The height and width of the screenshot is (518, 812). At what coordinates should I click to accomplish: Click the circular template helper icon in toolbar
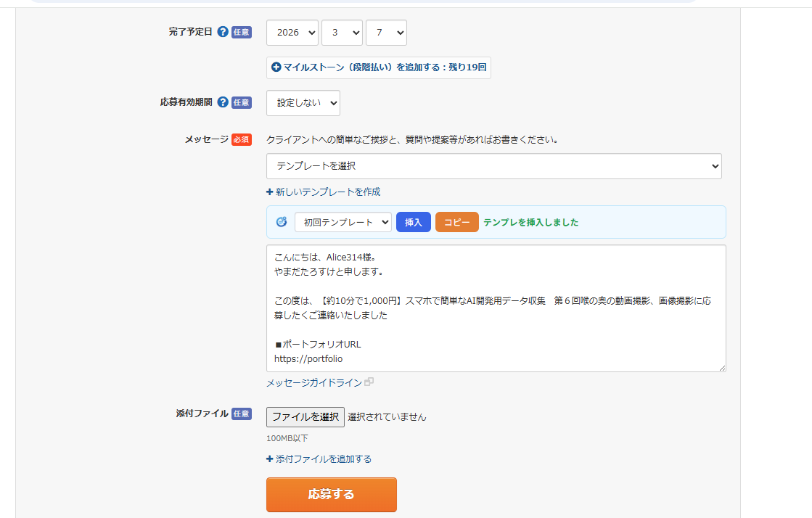click(282, 222)
